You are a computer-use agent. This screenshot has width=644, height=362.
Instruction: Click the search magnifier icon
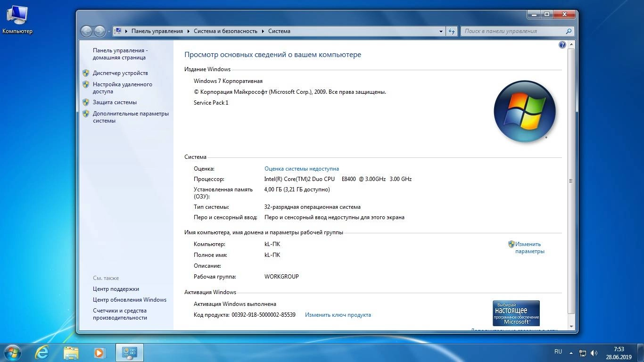tap(569, 31)
